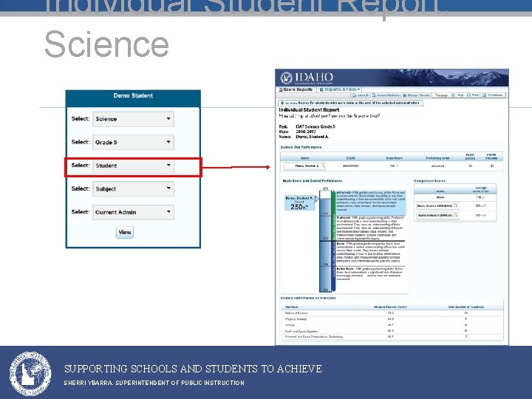Click Search Students in toolbar
Image resolution: width=532 pixels, height=399 pixels.
tap(386, 95)
